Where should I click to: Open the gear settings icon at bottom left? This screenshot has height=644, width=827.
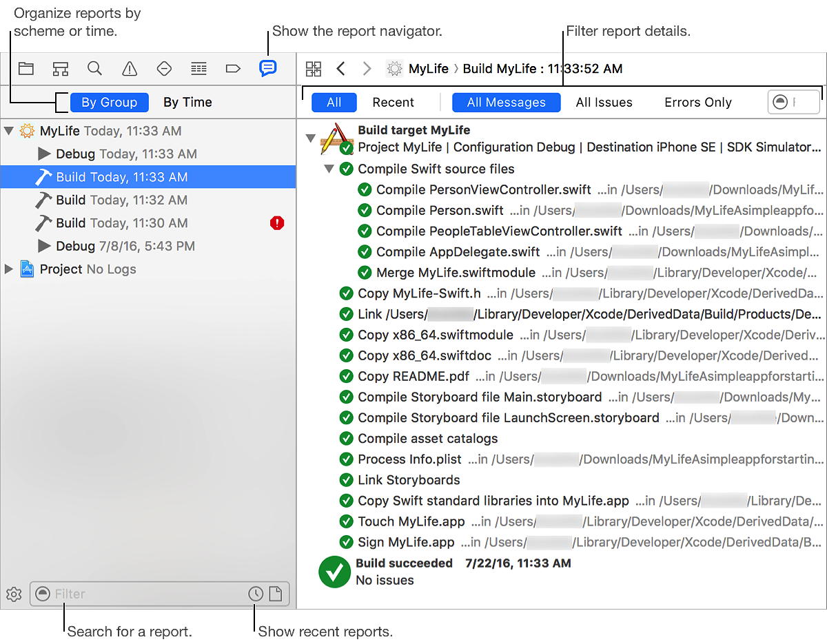point(14,594)
